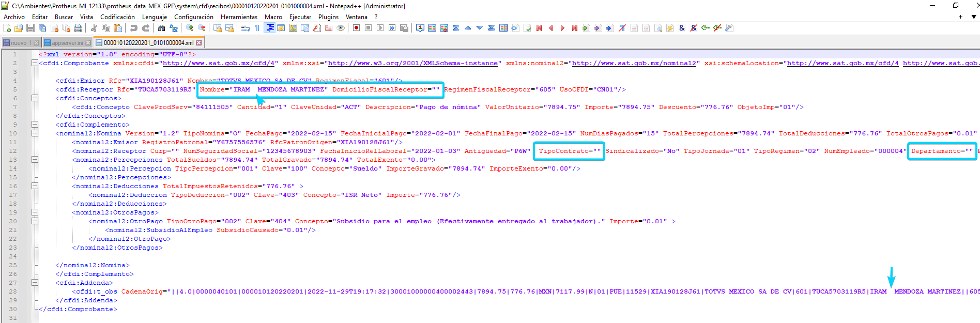Screen dimensions: 980x323
Task: Open the Codificación menu
Action: (x=117, y=17)
